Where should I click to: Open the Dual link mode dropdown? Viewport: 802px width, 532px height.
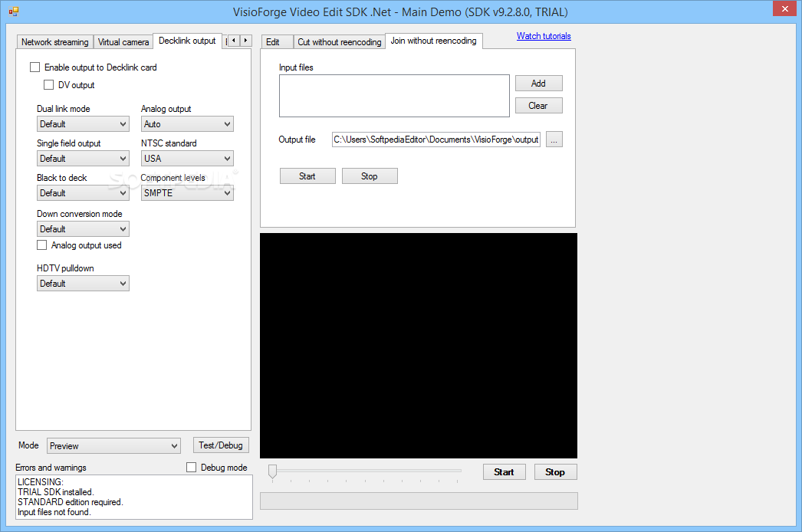(83, 123)
